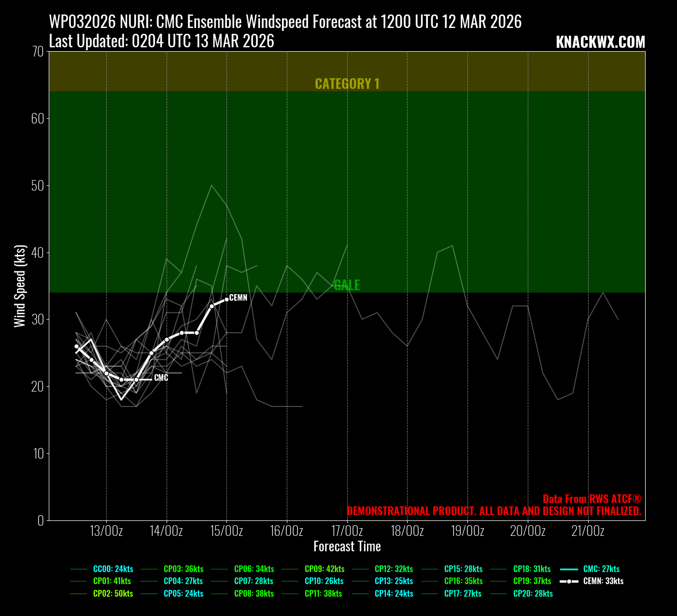The image size is (677, 616).
Task: Click the GALE threshold label
Action: 347,285
